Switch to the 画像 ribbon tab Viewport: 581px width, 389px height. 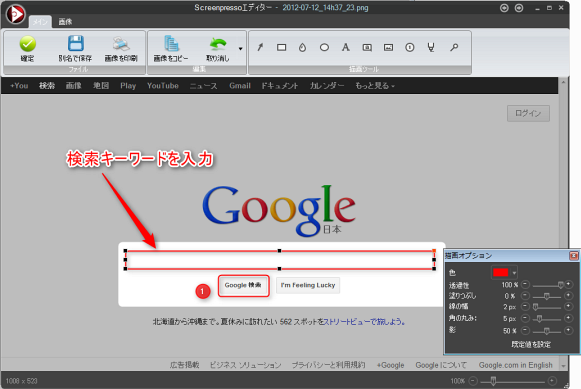click(x=65, y=22)
